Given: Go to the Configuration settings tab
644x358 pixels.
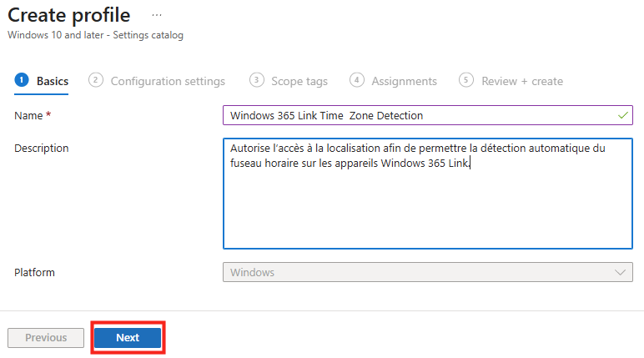Looking at the screenshot, I should click(168, 81).
